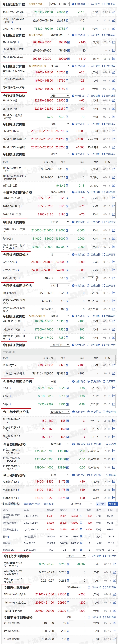Open chart icon for 内蒙古微碳铬铁(FeCr55C10) row
Screen dimensions: 119x644
(114, 451)
